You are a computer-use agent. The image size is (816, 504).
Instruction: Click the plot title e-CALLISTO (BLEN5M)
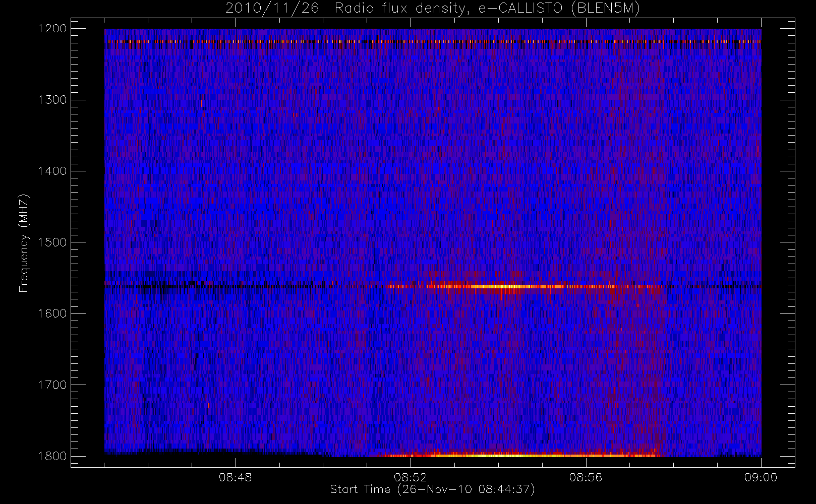click(x=559, y=9)
